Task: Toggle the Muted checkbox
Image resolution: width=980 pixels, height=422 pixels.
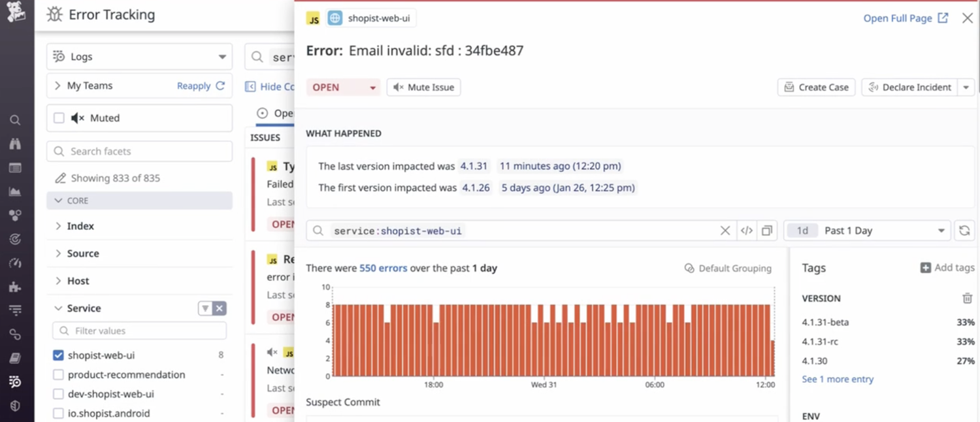Action: click(x=59, y=118)
